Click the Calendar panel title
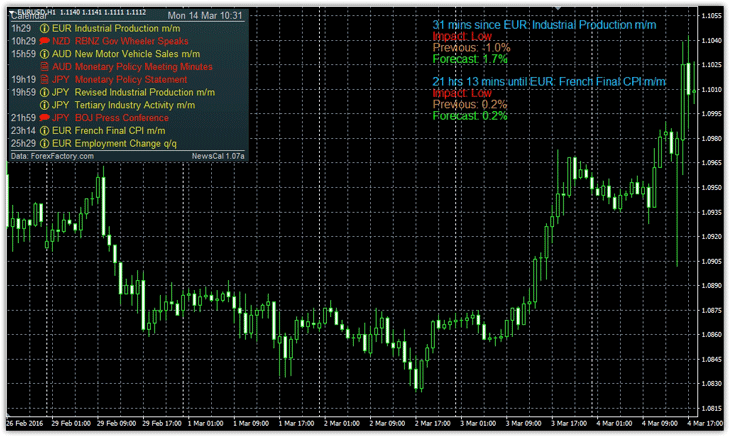This screenshot has height=436, width=729. [x=28, y=16]
